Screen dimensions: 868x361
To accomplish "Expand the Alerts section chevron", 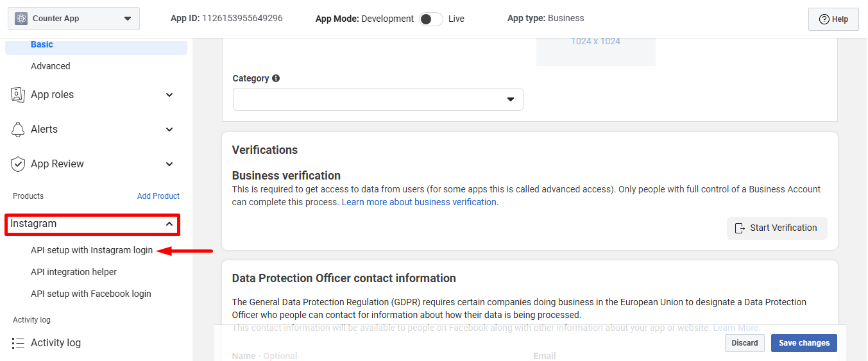I will (x=169, y=130).
